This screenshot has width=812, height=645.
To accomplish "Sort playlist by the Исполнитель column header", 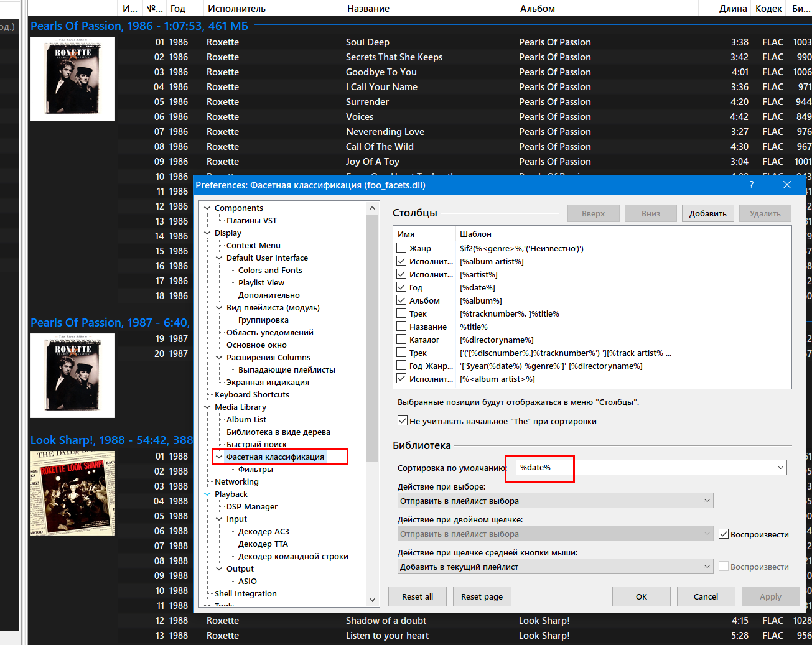I will (x=236, y=9).
